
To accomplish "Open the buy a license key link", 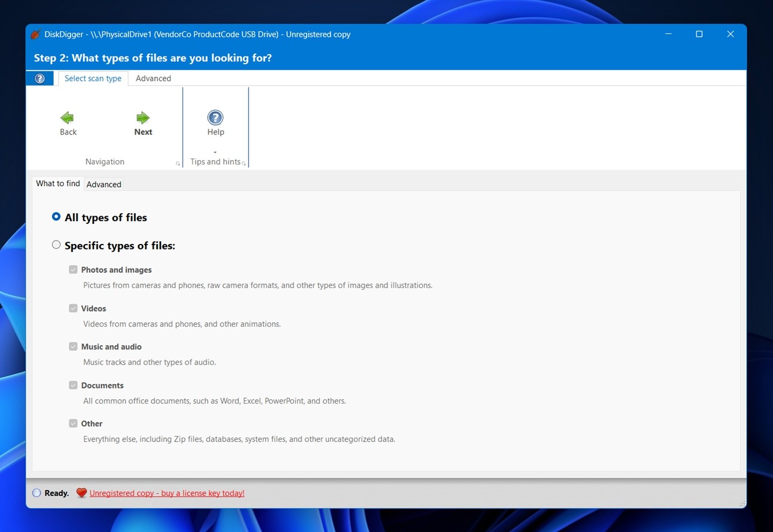I will click(x=167, y=493).
